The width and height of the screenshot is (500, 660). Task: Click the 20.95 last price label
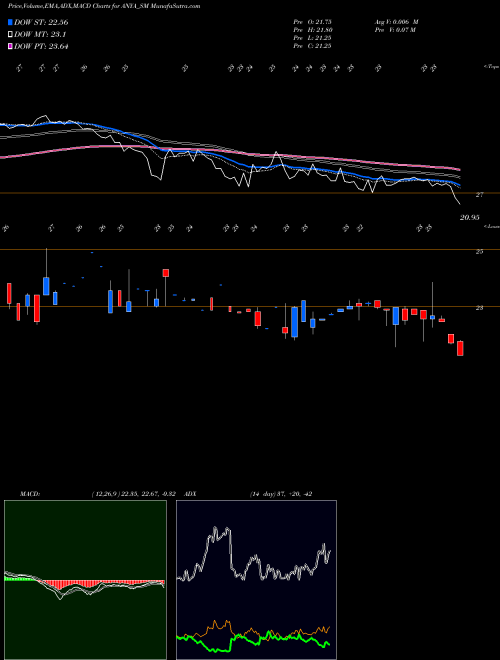470,218
